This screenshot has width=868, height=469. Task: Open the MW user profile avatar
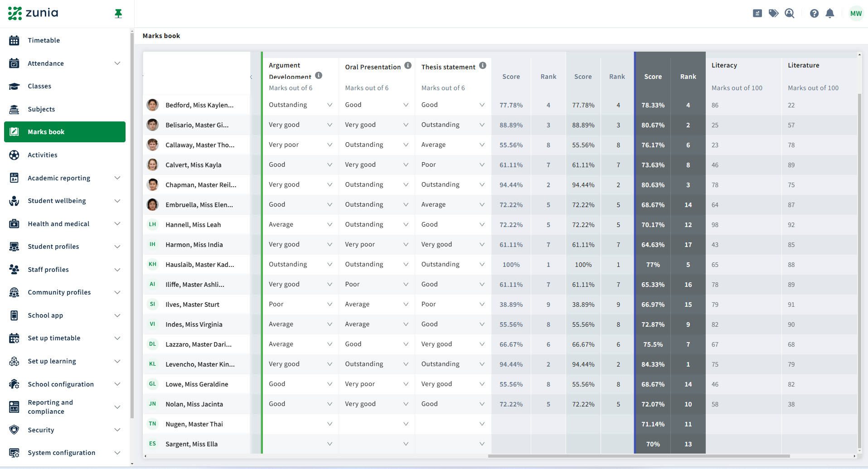coord(856,14)
